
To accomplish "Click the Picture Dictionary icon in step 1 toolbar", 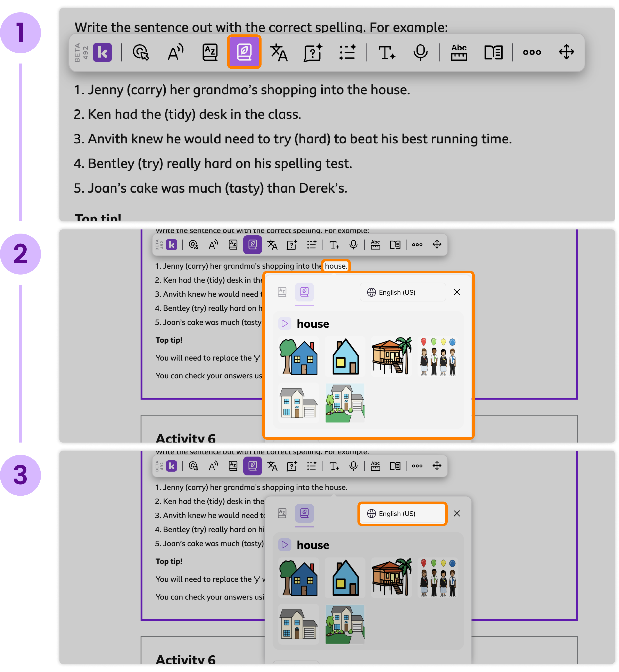I will pyautogui.click(x=244, y=52).
